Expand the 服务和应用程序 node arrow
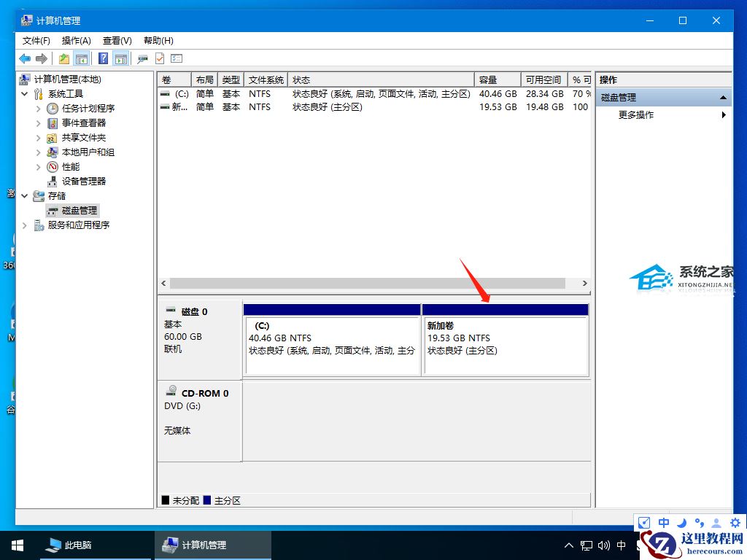747x560 pixels. click(25, 225)
